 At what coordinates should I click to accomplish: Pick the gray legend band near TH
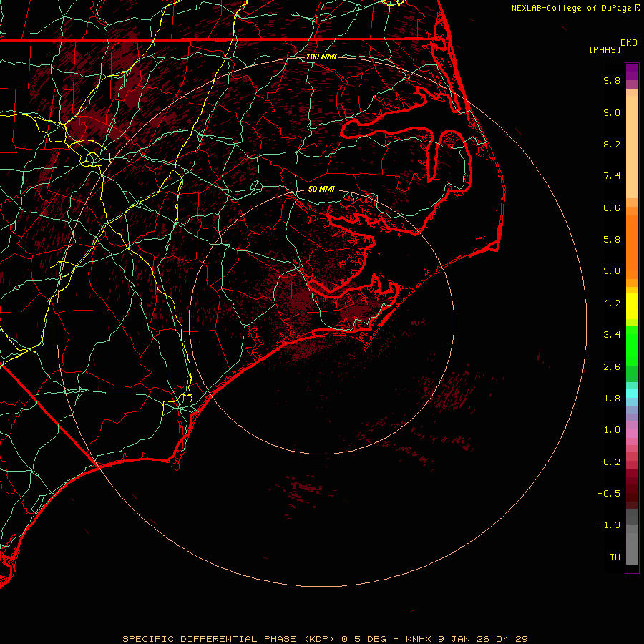632,548
